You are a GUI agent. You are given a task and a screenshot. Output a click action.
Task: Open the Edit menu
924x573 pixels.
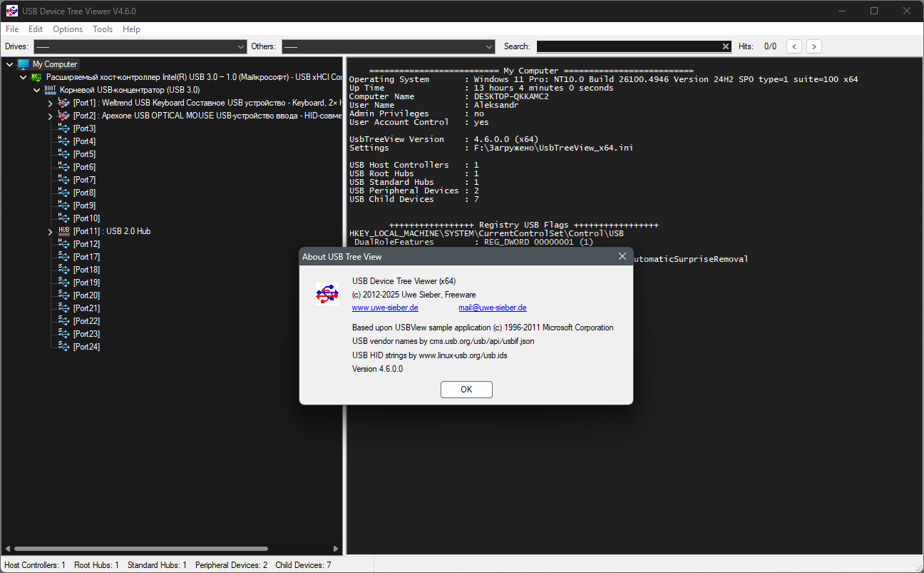(x=36, y=29)
